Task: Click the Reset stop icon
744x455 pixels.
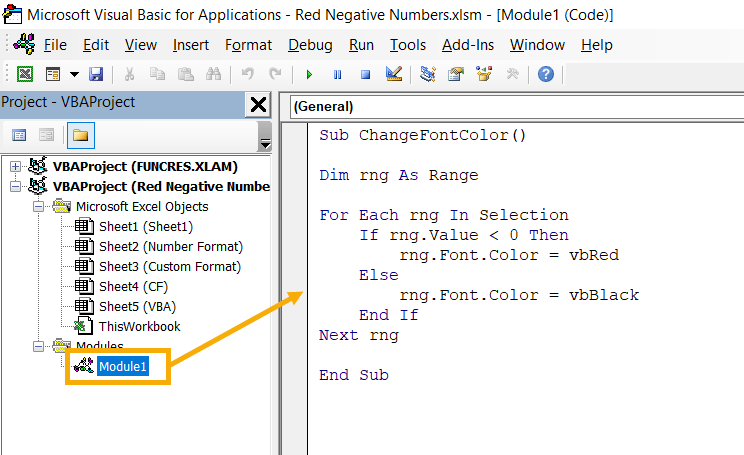Action: point(365,74)
